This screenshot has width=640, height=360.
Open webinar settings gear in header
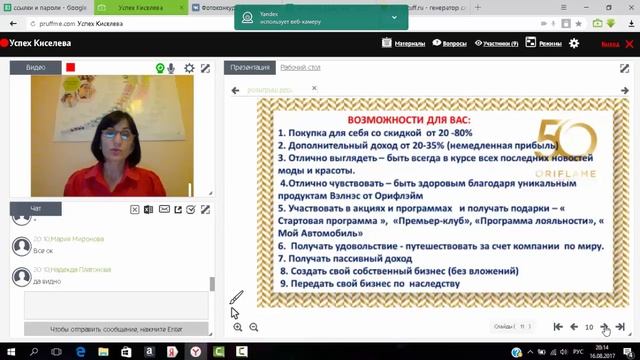tap(574, 43)
